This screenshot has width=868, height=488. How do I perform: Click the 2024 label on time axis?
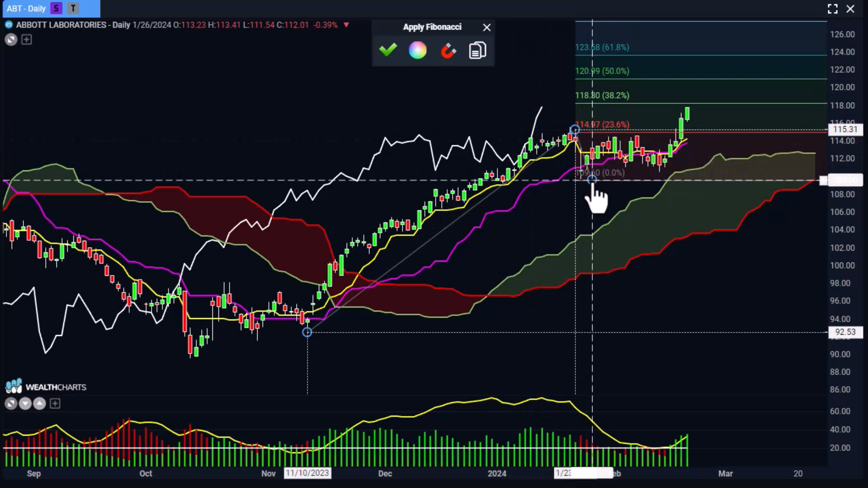coord(497,474)
